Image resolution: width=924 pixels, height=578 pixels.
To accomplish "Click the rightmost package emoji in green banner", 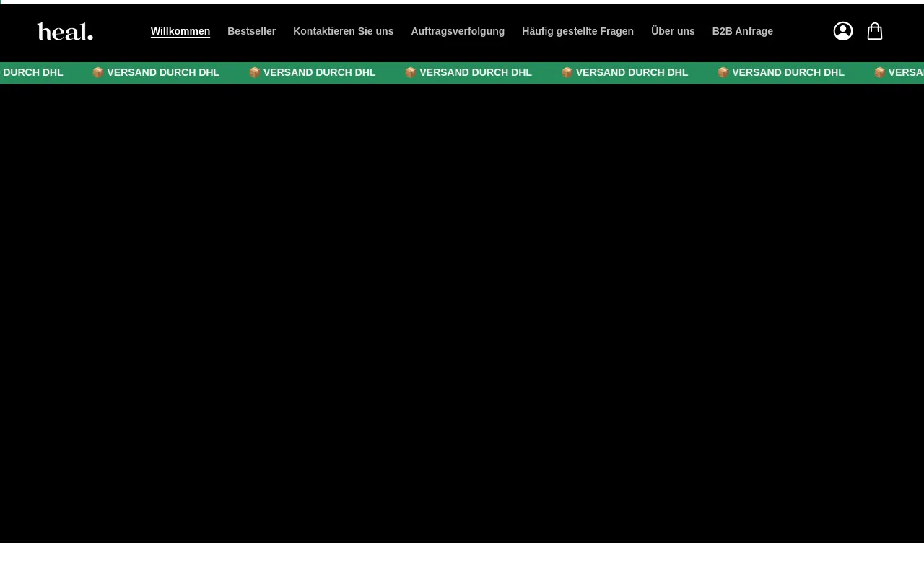I will 879,72.
